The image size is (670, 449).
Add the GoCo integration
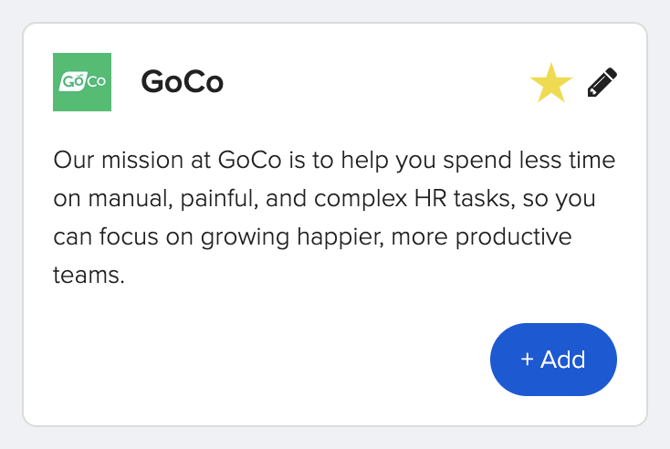tap(553, 359)
